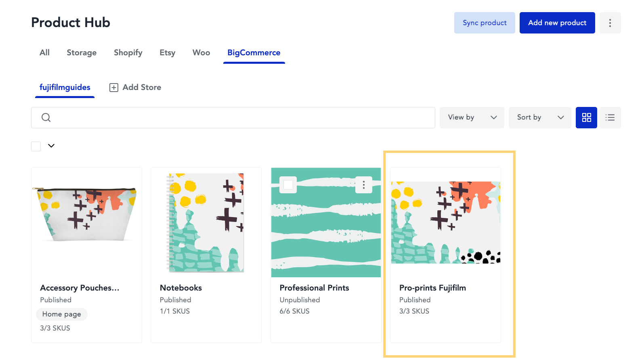Viewport: 642px width, 364px height.
Task: Switch to list view layout
Action: coord(610,117)
